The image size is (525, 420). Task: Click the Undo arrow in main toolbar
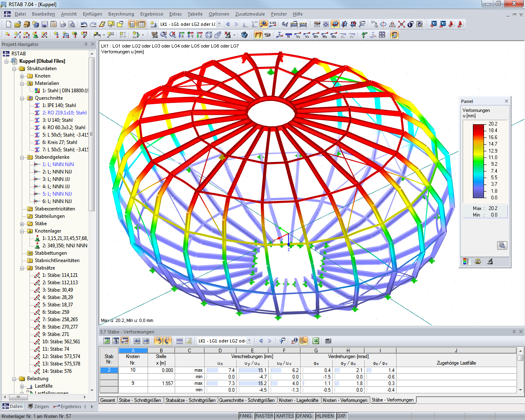pyautogui.click(x=84, y=24)
